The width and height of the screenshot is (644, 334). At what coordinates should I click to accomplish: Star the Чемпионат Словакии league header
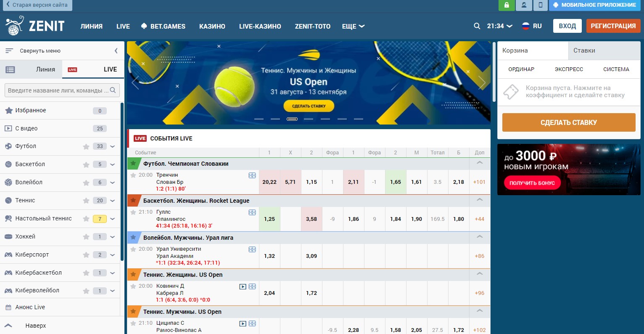[x=133, y=163]
